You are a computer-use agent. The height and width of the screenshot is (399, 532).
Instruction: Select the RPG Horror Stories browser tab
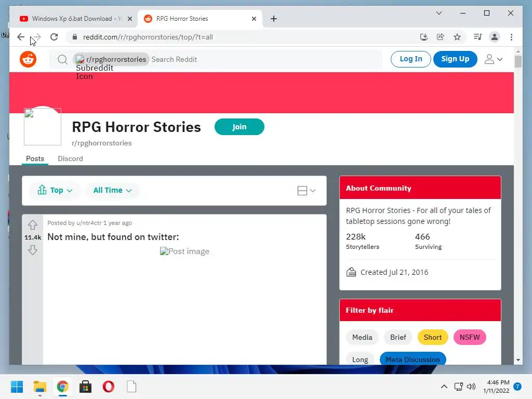click(199, 19)
